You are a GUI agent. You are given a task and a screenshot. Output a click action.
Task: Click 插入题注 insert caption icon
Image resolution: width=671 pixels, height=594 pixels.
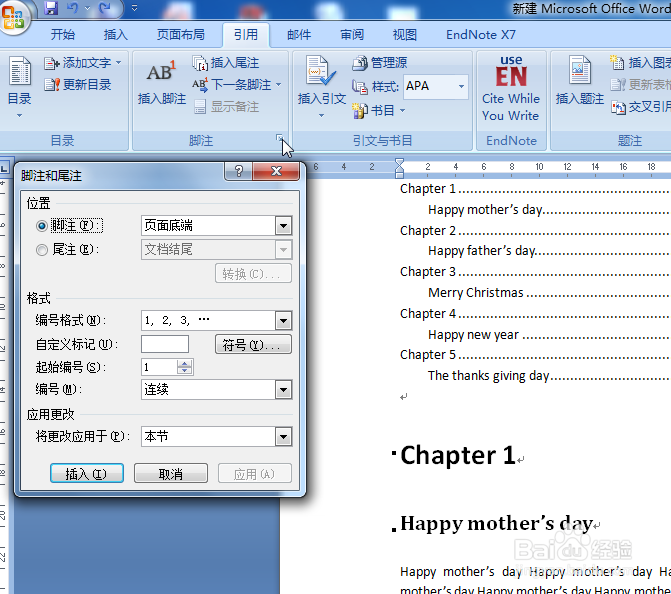[x=579, y=80]
